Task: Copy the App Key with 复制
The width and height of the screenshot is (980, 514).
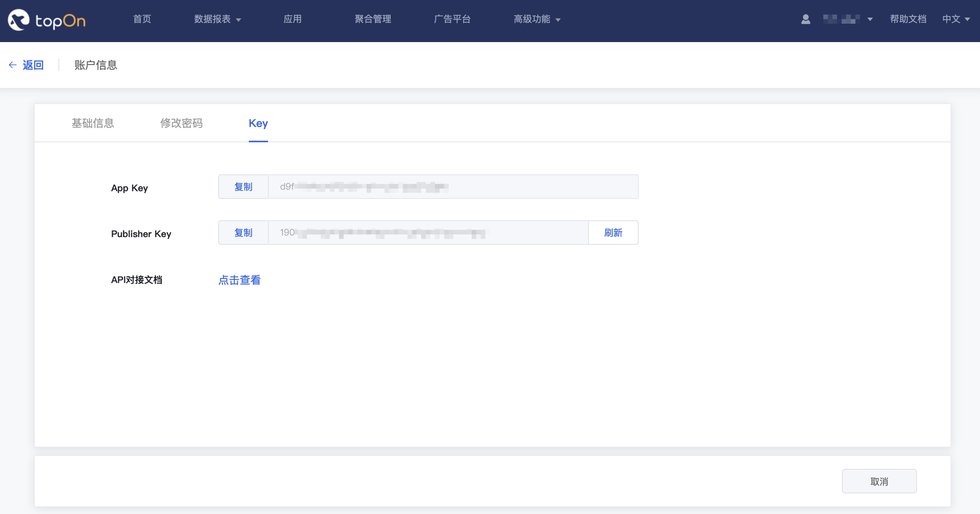Action: pos(243,187)
